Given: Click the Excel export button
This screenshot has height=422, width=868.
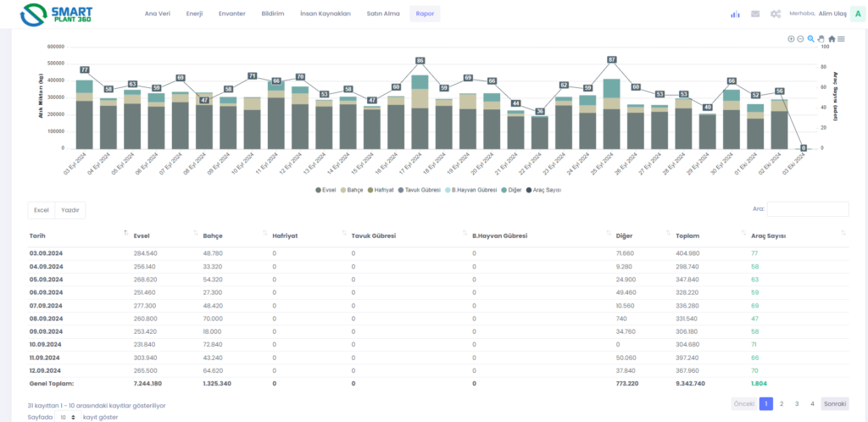Looking at the screenshot, I should point(41,209).
